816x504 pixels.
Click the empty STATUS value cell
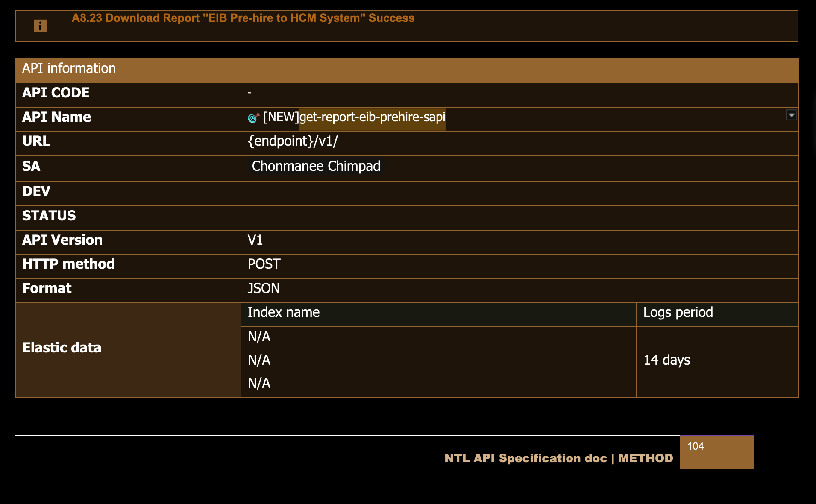[x=519, y=218]
